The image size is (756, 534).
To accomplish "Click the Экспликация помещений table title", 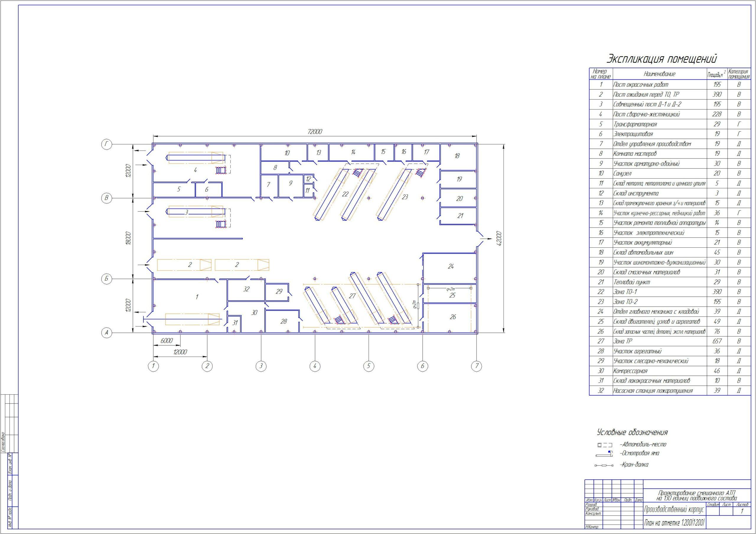I will (x=661, y=59).
